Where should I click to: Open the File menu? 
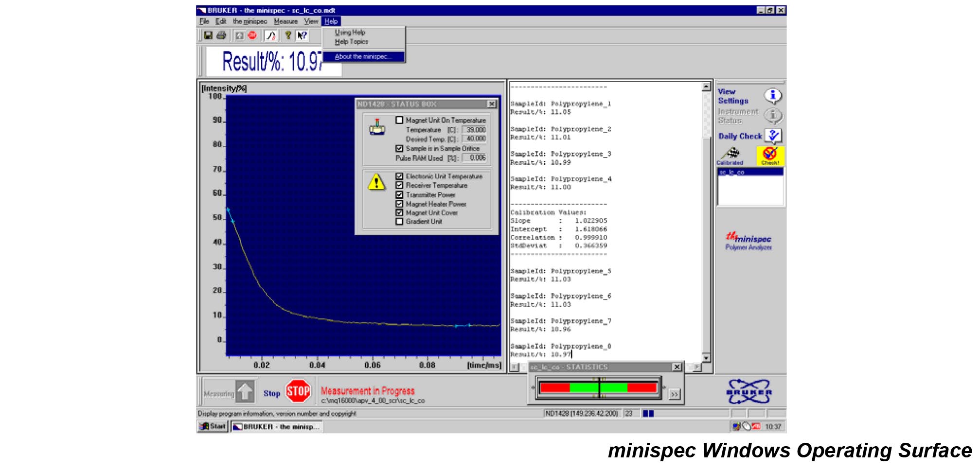tap(204, 21)
